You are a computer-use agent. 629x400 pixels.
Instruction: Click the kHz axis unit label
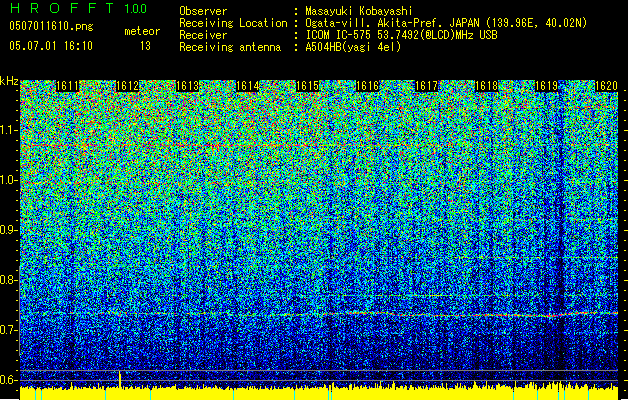[x=9, y=81]
